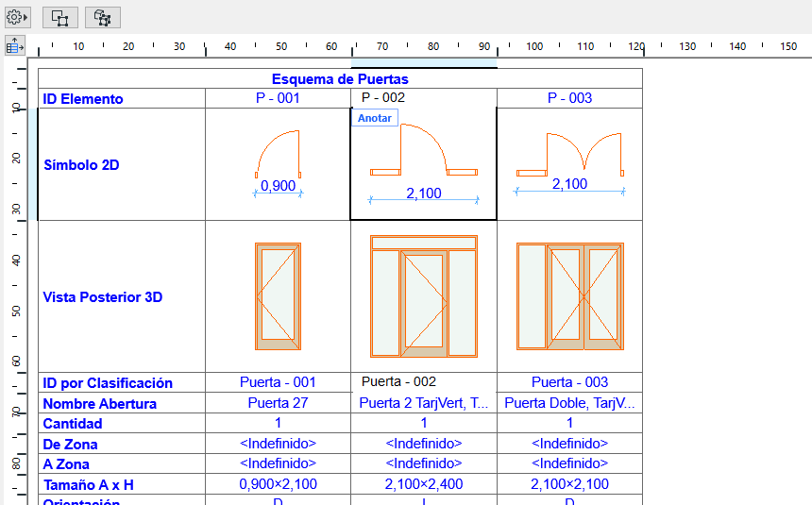Screen dimensions: 812x505
Task: Select cell Puerta - 002
Action: pyautogui.click(x=424, y=382)
